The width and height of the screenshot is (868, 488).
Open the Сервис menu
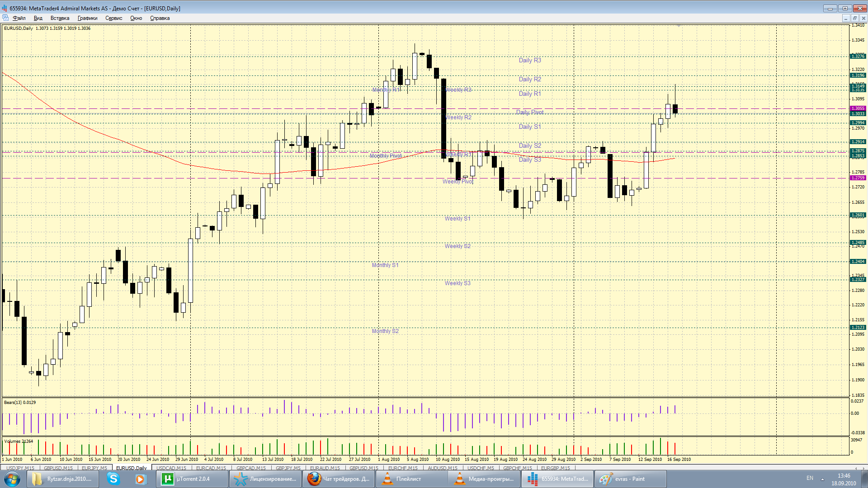coord(113,18)
